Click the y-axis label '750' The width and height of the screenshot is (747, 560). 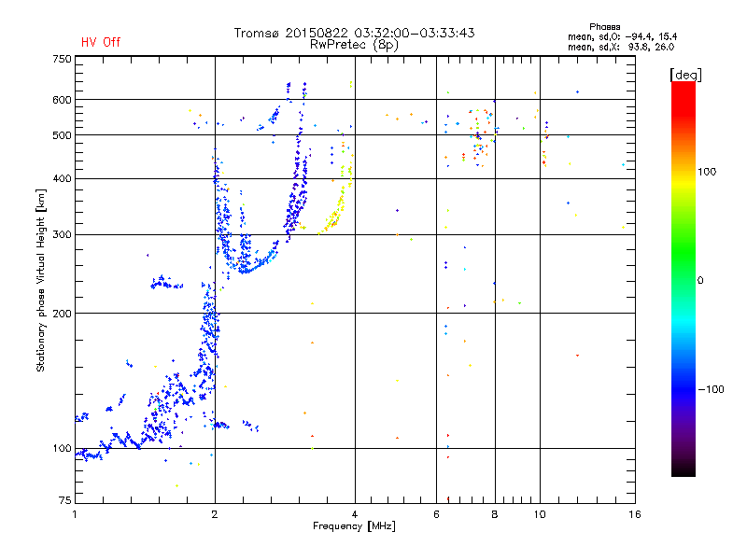62,59
